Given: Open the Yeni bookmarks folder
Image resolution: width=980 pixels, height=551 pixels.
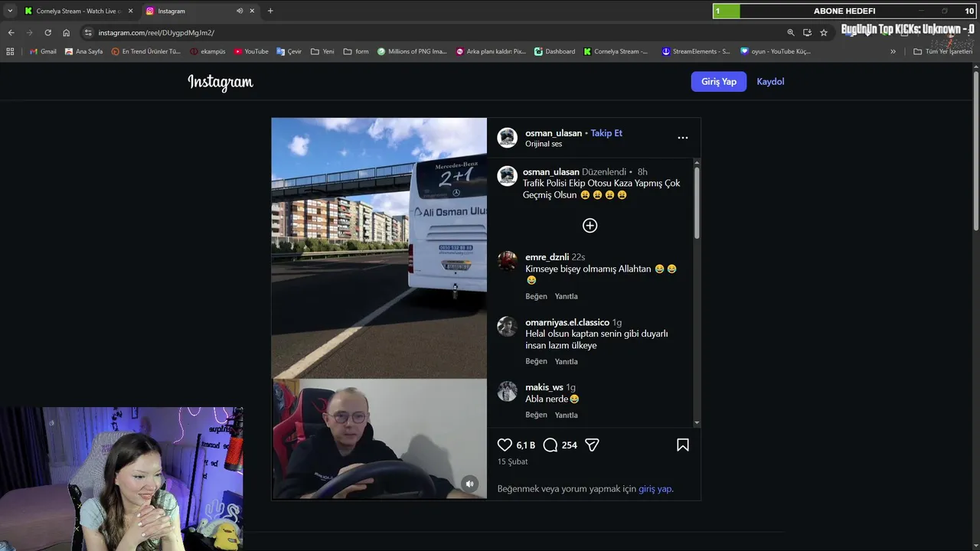Looking at the screenshot, I should [x=322, y=51].
